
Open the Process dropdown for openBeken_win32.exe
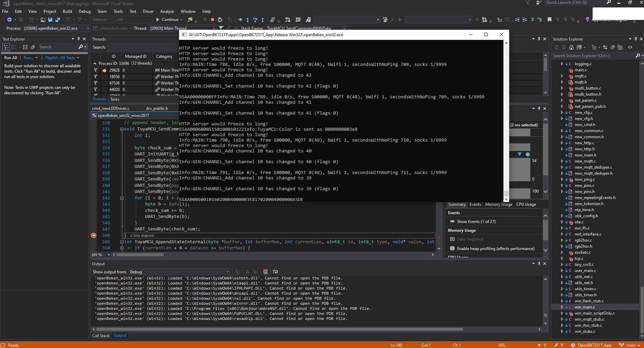(x=56, y=28)
